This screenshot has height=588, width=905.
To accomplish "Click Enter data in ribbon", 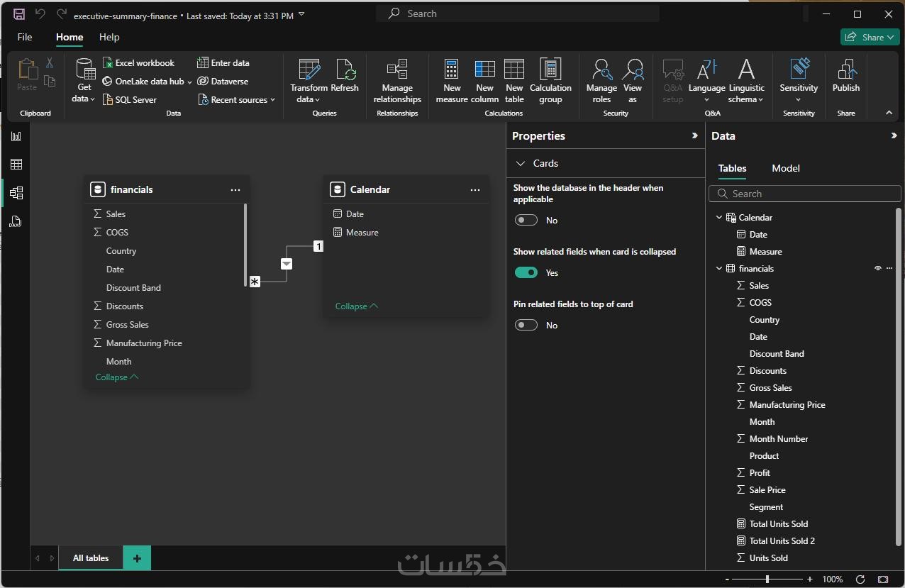I will pos(223,62).
